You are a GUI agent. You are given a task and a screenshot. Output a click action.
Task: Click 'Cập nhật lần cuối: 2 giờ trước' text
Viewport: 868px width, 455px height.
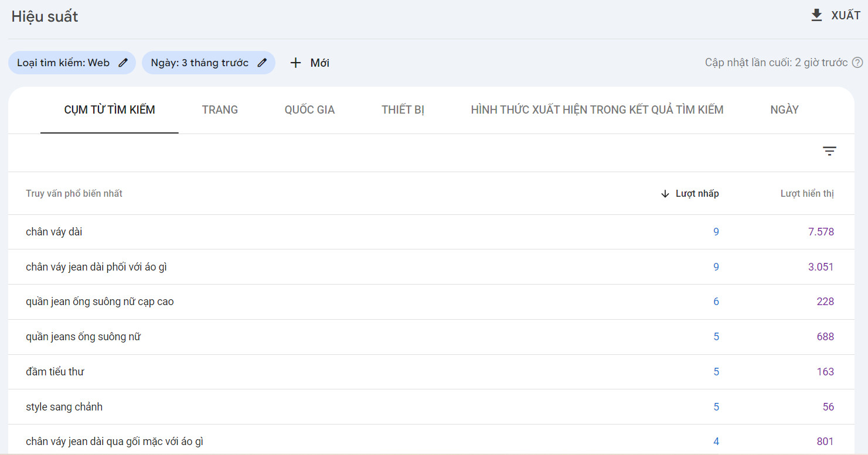776,63
